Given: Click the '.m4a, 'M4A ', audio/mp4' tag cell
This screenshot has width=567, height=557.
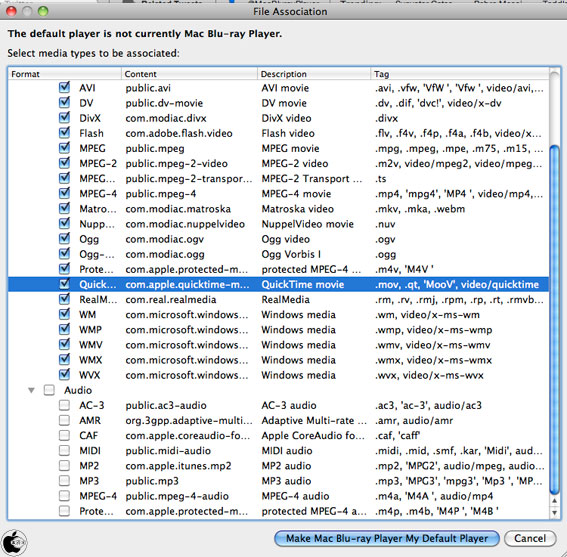Looking at the screenshot, I should coord(434,496).
